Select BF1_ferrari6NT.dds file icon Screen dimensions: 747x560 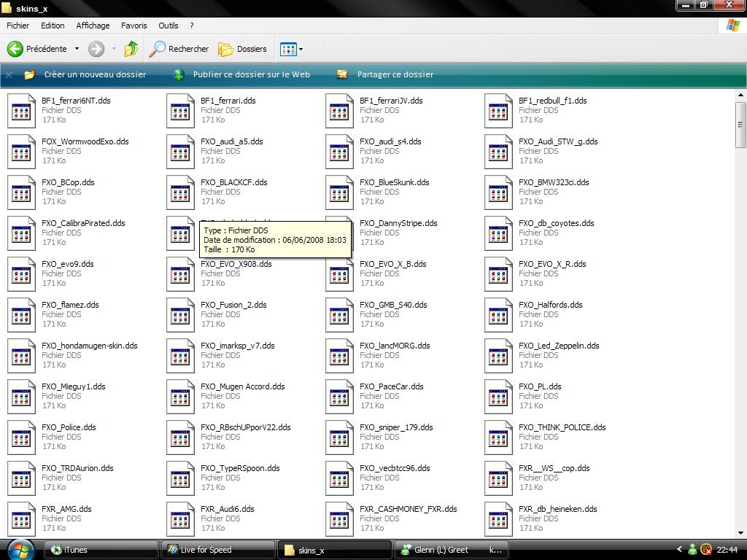click(21, 111)
